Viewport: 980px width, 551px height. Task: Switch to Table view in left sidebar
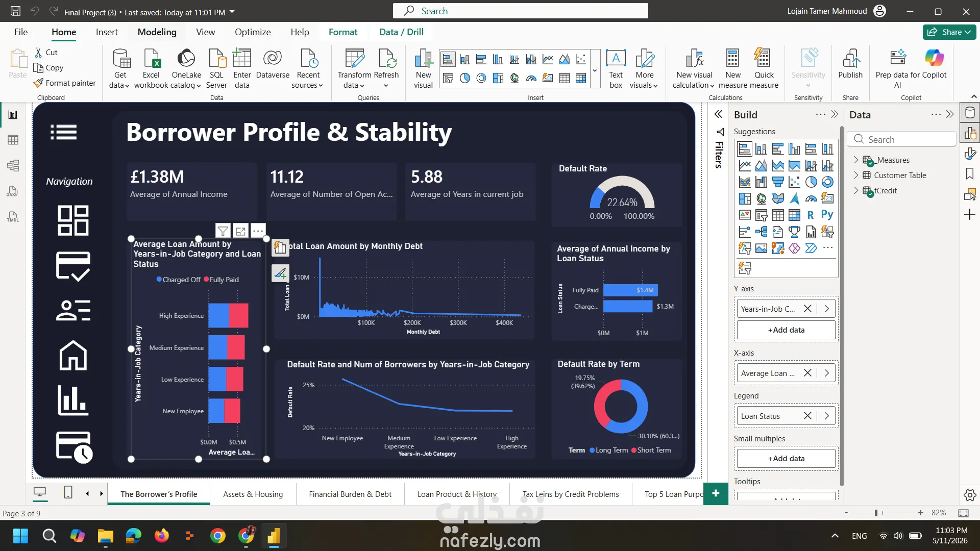click(13, 140)
